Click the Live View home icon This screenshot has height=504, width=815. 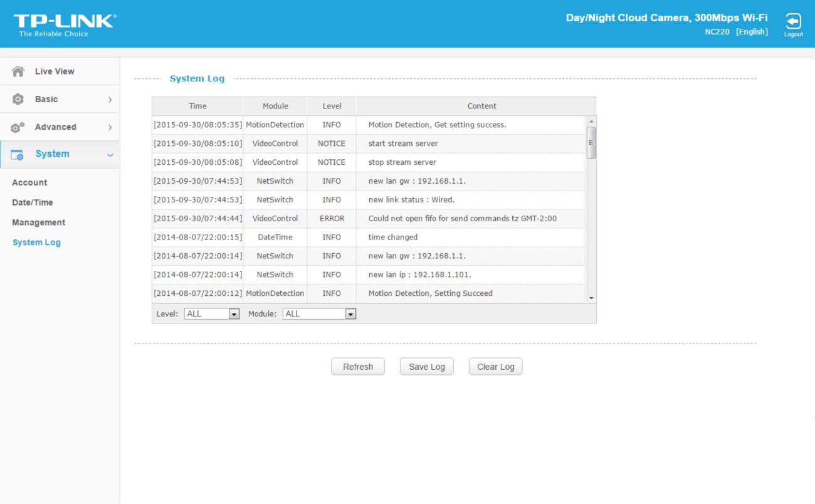pyautogui.click(x=18, y=71)
